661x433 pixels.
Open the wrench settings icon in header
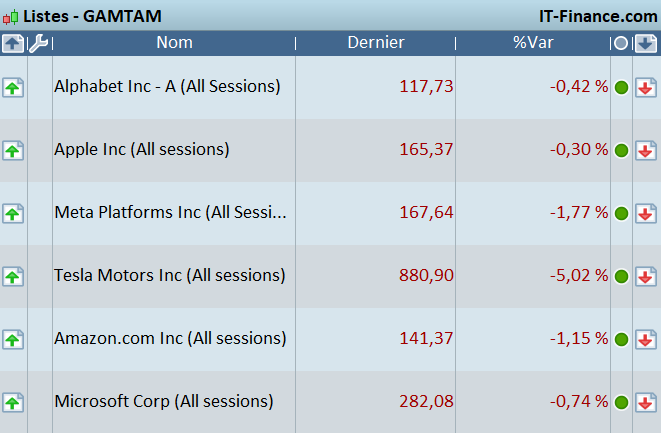coord(38,43)
